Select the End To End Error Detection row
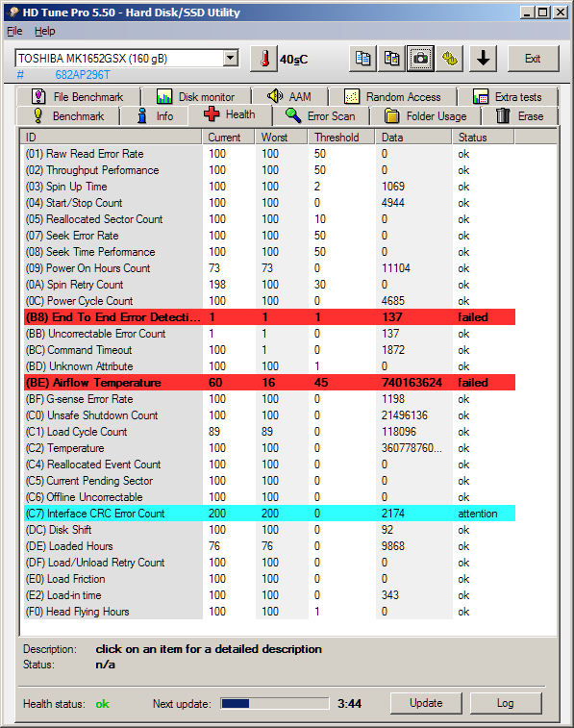This screenshot has width=574, height=728. [269, 317]
